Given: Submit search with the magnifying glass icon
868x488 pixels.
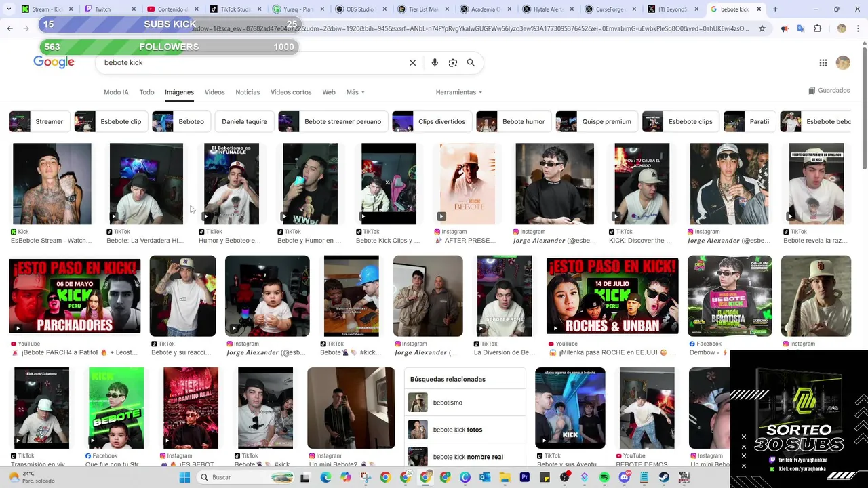Looking at the screenshot, I should click(471, 62).
